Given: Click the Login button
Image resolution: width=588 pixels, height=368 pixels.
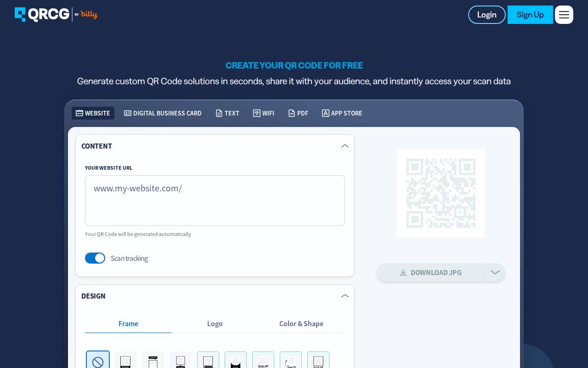Looking at the screenshot, I should click(x=487, y=15).
